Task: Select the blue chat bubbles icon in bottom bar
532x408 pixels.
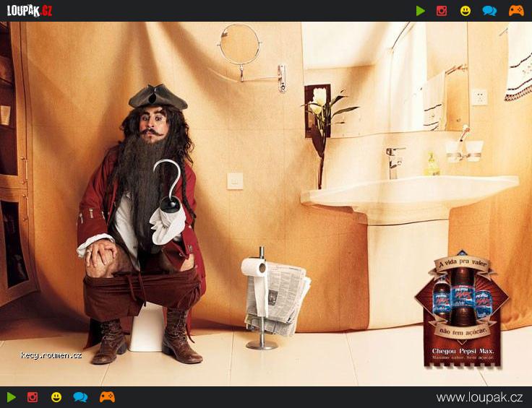Action: pyautogui.click(x=80, y=397)
